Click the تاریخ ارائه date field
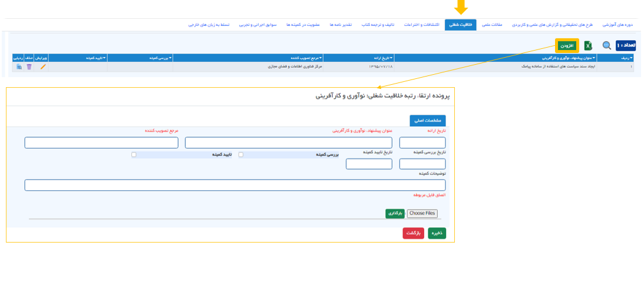Image resolution: width=644 pixels, height=285 pixels. coord(422,142)
